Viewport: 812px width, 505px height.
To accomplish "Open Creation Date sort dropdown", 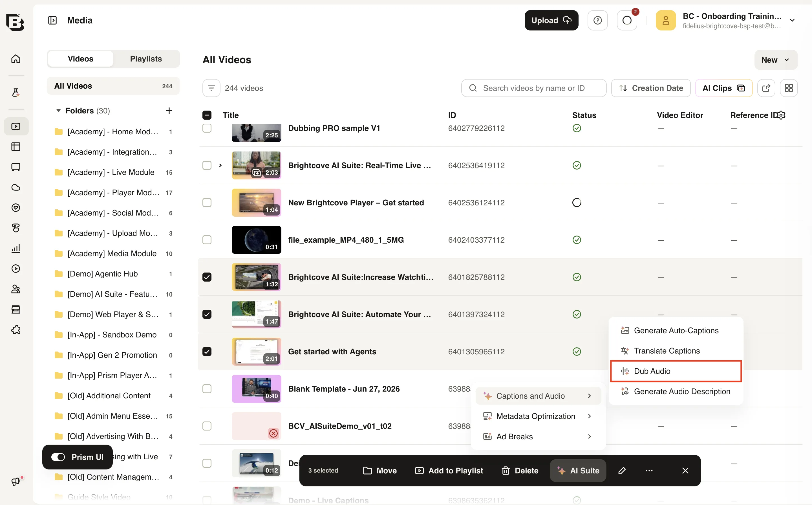I will [x=650, y=88].
